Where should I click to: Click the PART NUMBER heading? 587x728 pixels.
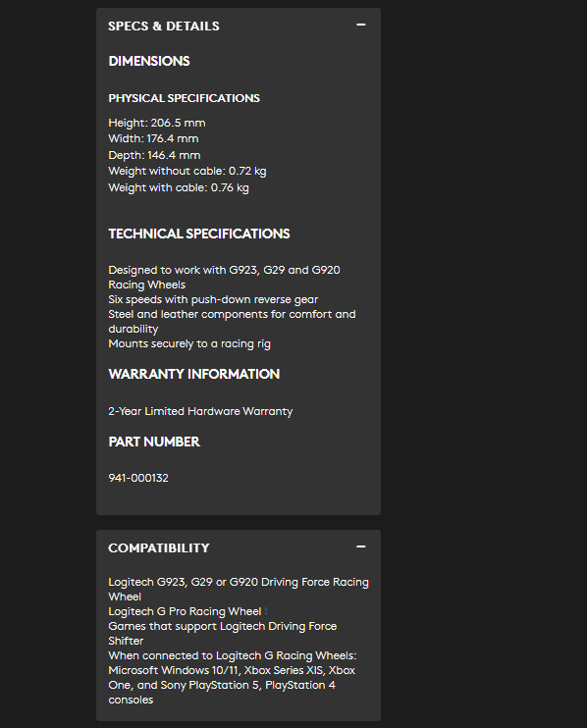(x=154, y=442)
